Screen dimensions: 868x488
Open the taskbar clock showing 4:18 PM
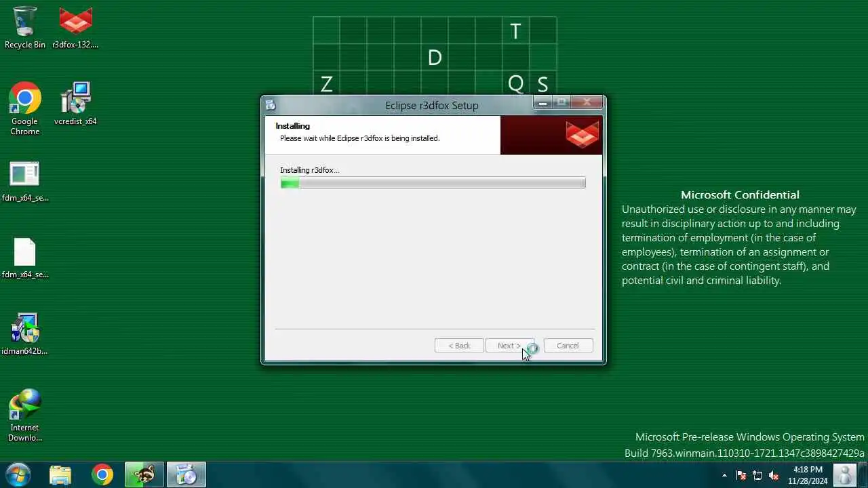click(808, 475)
